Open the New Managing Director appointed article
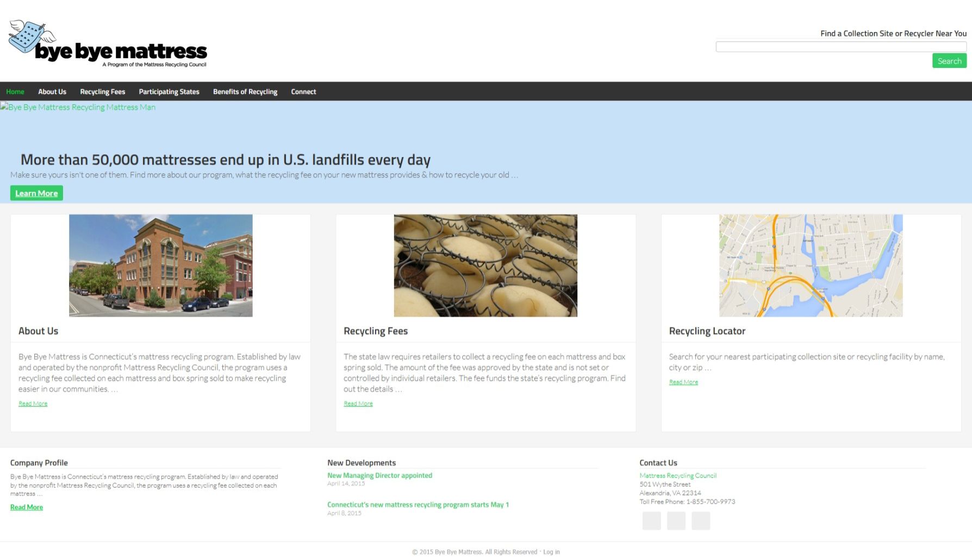This screenshot has width=972, height=560. (x=379, y=476)
